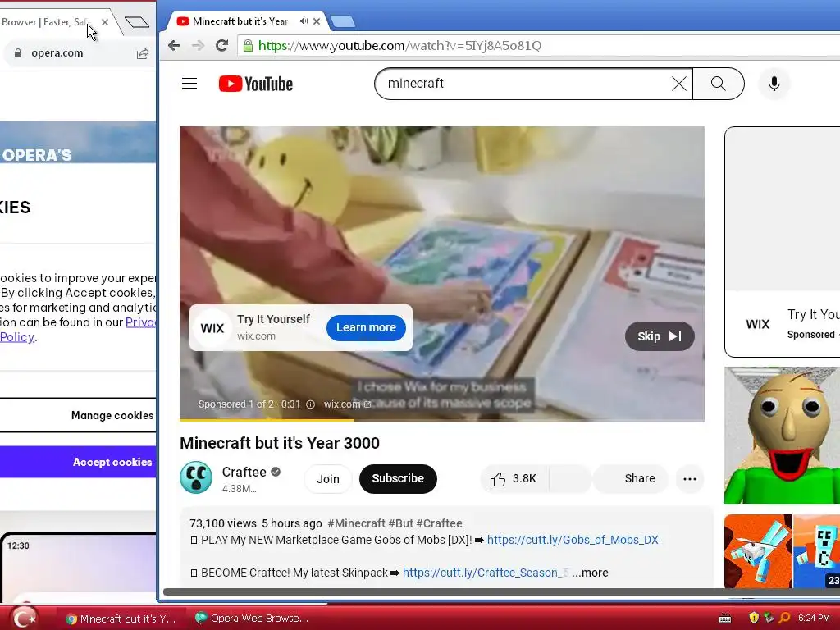Close the Opera Browser tab
Screen dimensions: 840x630
click(105, 22)
